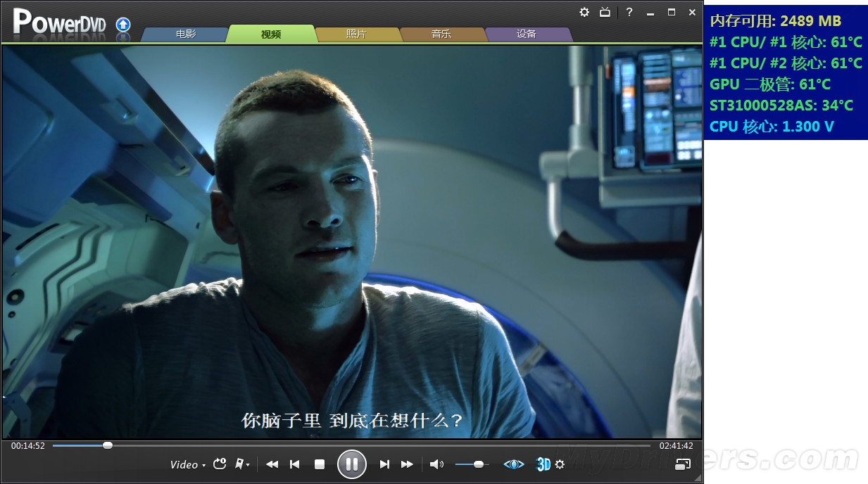
Task: Toggle 3D playback mode
Action: click(x=543, y=464)
